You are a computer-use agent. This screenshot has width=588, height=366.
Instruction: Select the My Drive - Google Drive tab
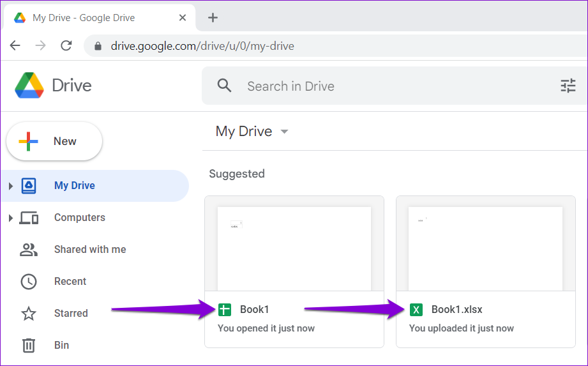coord(100,18)
